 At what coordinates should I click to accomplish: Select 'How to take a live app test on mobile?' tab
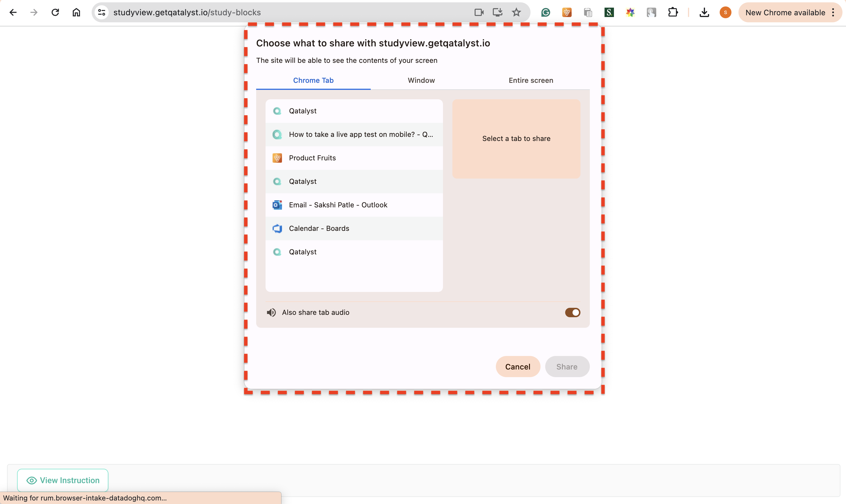coord(354,135)
